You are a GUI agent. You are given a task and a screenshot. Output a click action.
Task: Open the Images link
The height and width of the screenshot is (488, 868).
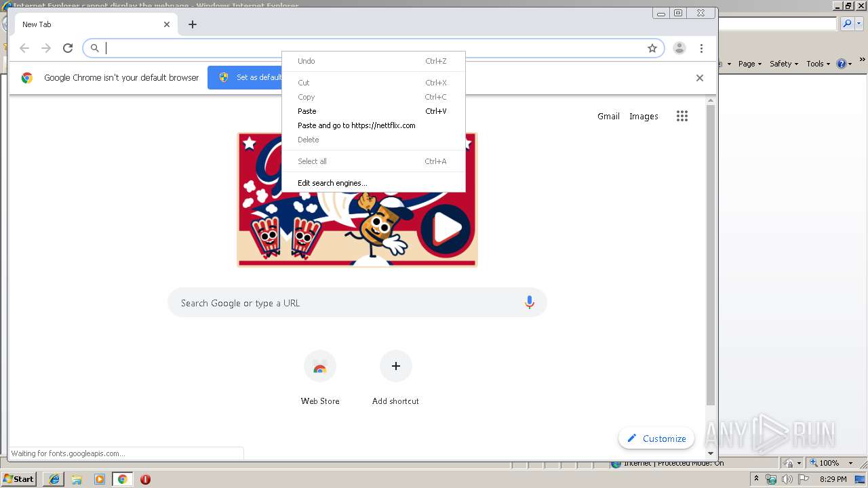(644, 116)
